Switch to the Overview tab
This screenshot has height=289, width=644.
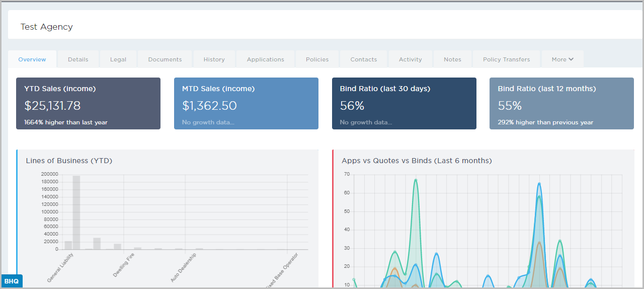32,59
